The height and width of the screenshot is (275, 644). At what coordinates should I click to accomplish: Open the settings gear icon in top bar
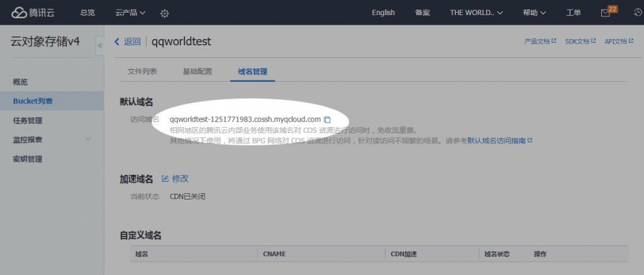(x=165, y=13)
